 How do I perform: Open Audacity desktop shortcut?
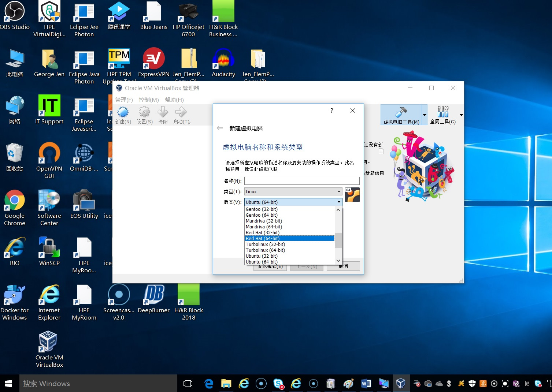tap(223, 63)
